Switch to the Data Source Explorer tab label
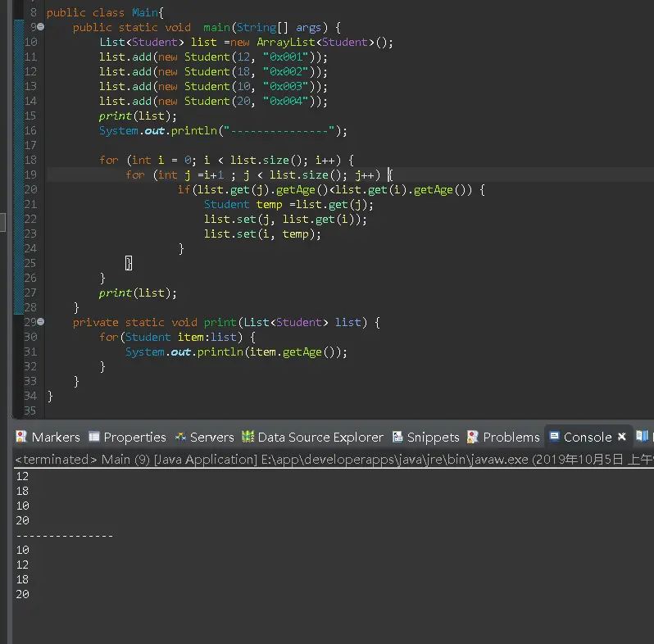Screen dimensions: 654x644 point(320,437)
